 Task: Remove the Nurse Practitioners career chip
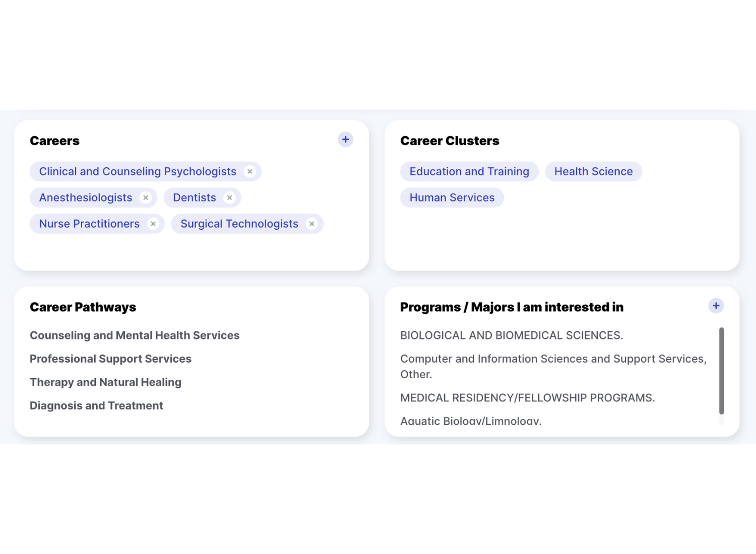point(153,224)
